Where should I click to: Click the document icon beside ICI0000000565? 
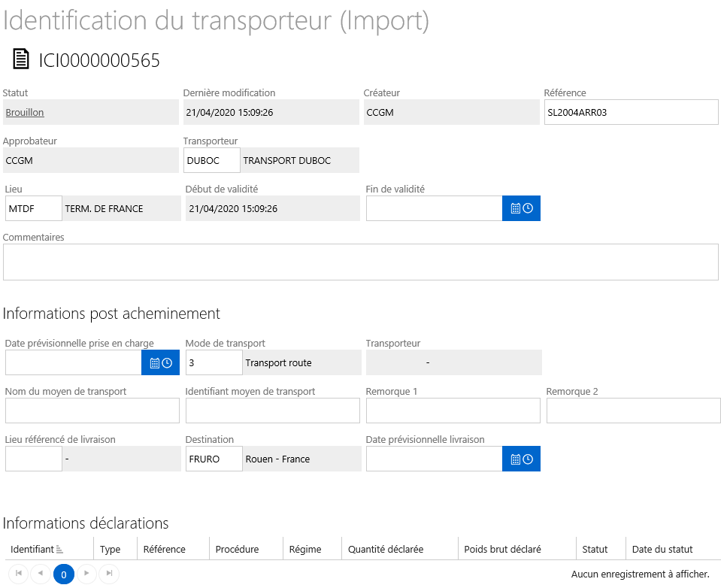[x=21, y=59]
